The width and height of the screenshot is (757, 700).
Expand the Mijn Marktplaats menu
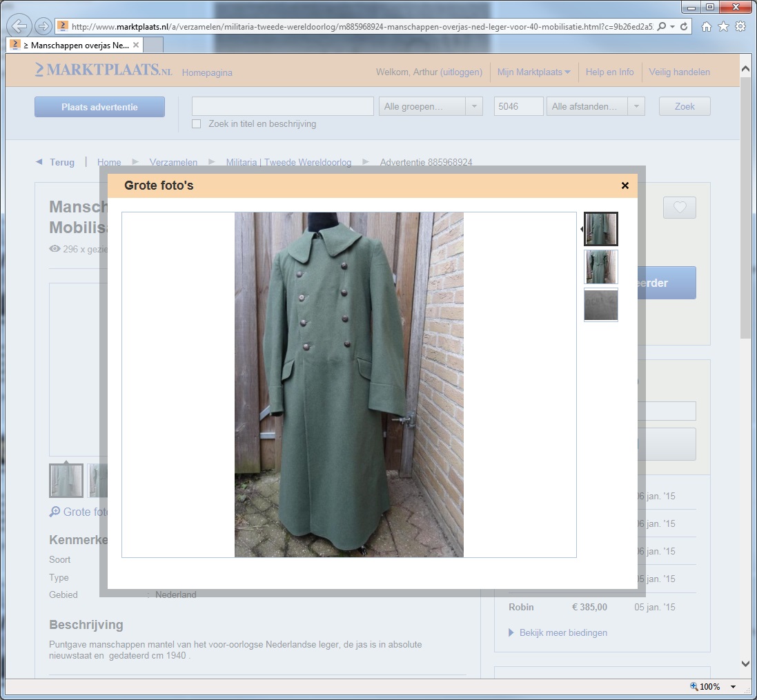point(533,72)
